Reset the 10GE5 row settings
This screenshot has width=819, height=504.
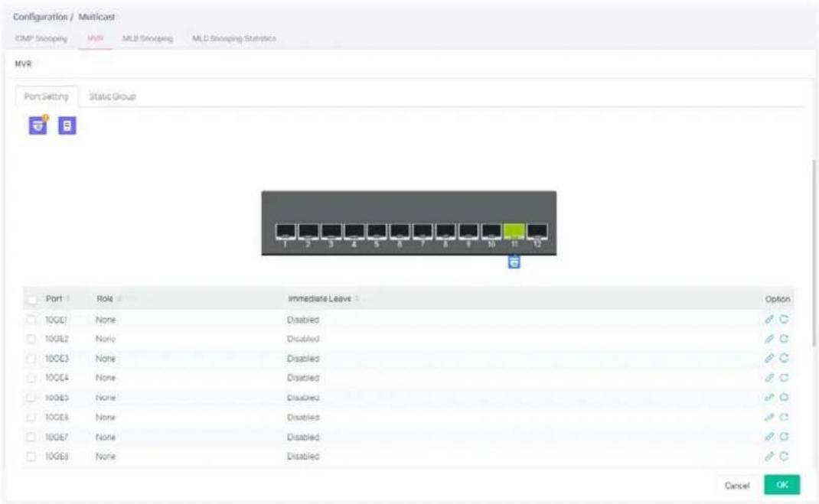(x=784, y=398)
